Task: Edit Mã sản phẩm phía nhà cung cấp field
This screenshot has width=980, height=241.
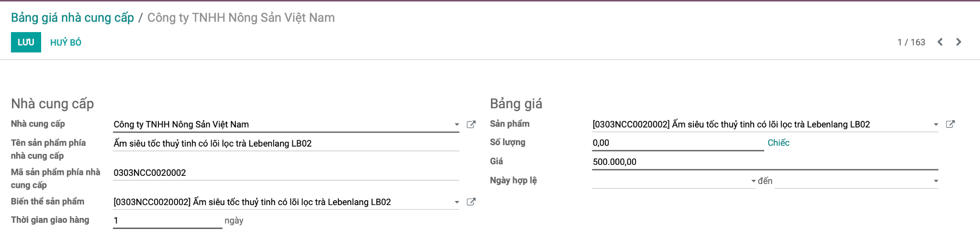Action: pos(286,173)
